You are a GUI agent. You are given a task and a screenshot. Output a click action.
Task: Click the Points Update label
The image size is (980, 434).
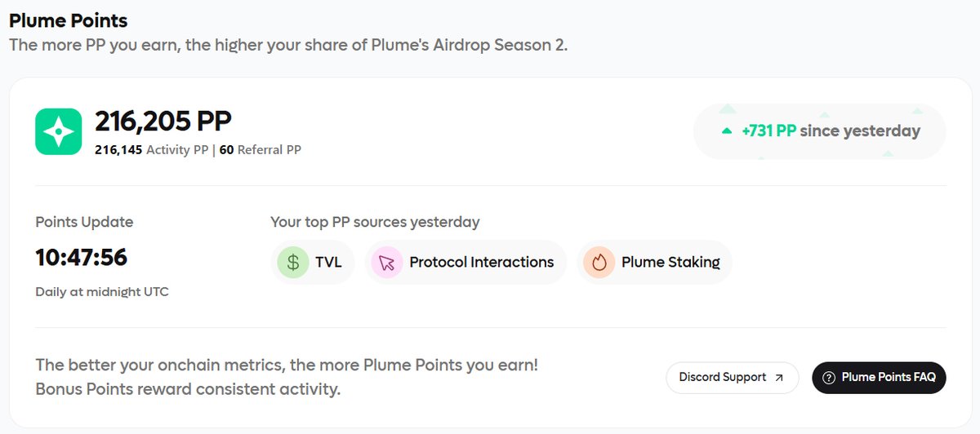point(84,222)
